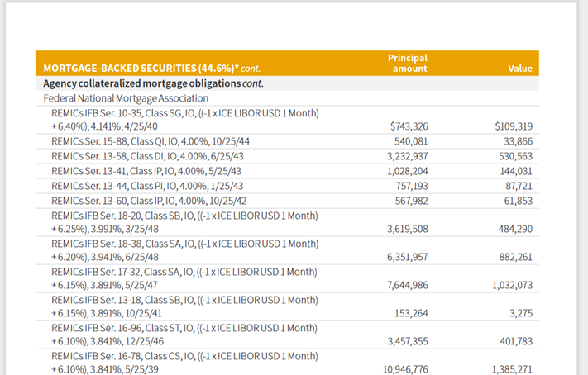Viewport: 588px width, 375px height.
Task: Click the +6.10%), 3.841%, 5/25/39 line
Action: [105, 370]
